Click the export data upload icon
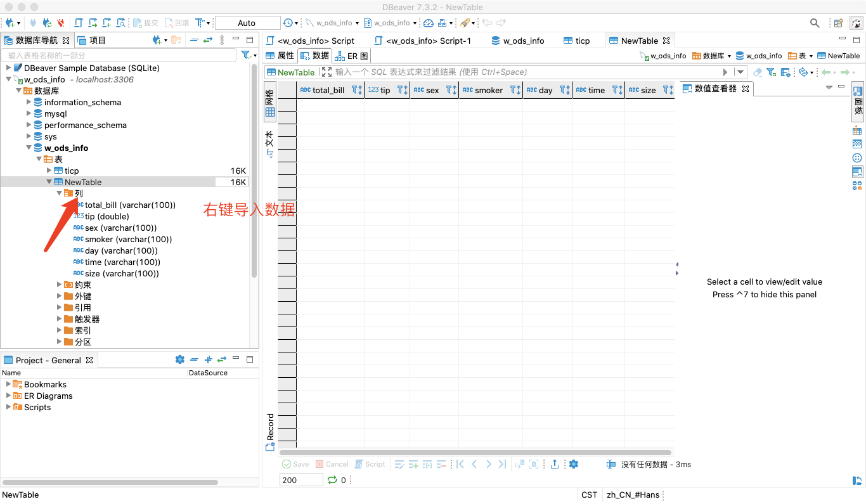 (555, 464)
